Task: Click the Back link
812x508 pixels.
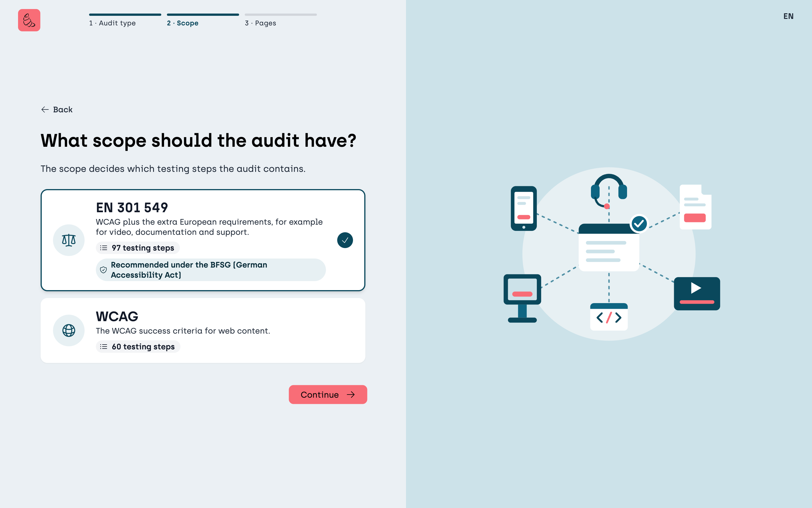Action: coord(57,110)
